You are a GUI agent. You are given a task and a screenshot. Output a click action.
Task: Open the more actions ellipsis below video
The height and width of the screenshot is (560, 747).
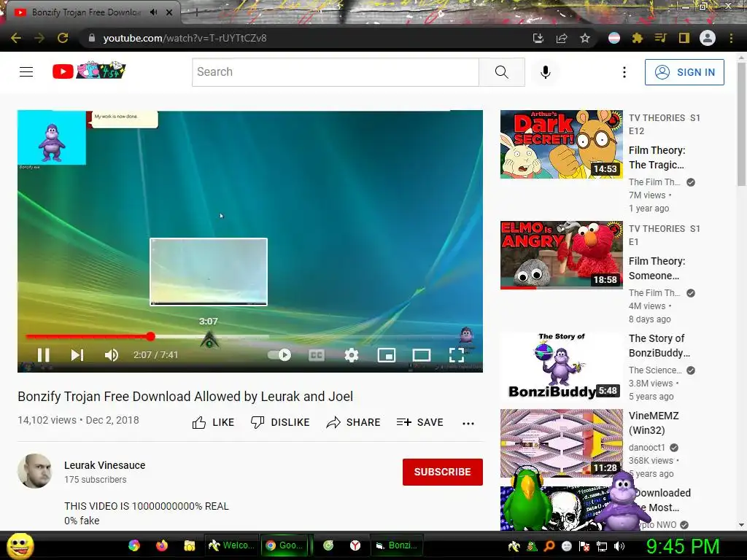point(468,423)
